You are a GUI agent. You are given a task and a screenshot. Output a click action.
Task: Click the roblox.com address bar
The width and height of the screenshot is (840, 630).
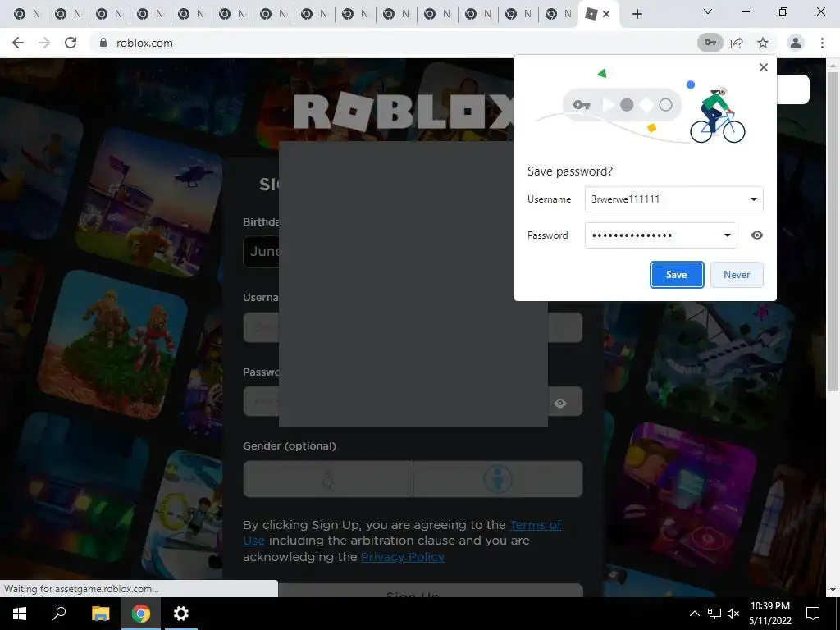tap(396, 43)
